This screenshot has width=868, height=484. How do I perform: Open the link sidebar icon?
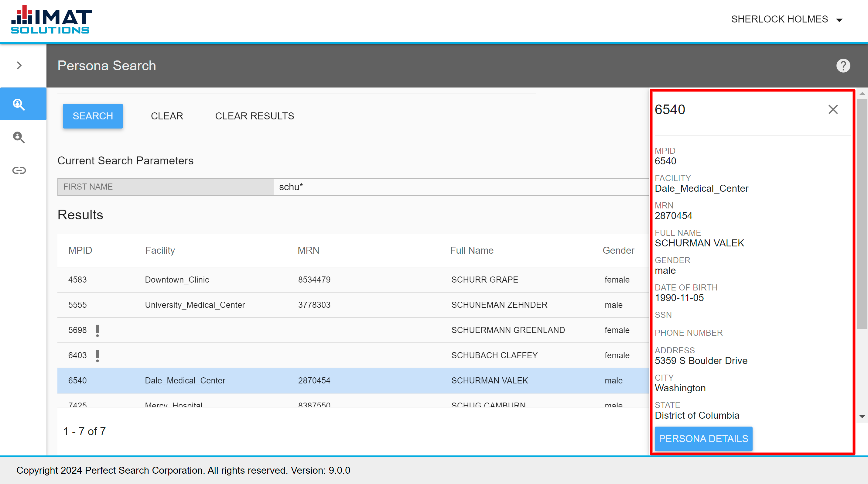pyautogui.click(x=19, y=170)
